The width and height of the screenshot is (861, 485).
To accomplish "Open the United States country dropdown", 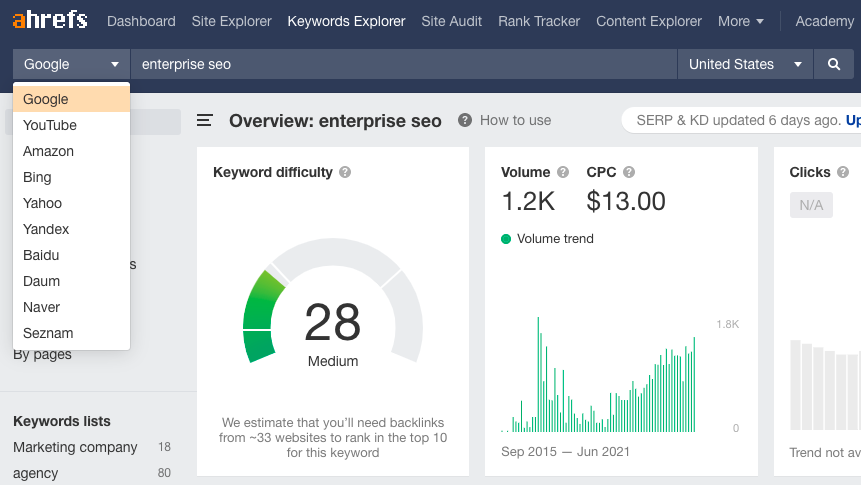I will (745, 64).
